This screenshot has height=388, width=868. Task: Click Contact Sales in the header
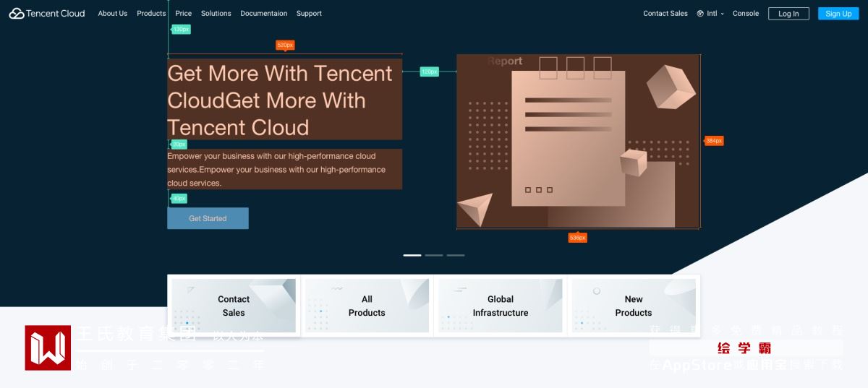(665, 13)
